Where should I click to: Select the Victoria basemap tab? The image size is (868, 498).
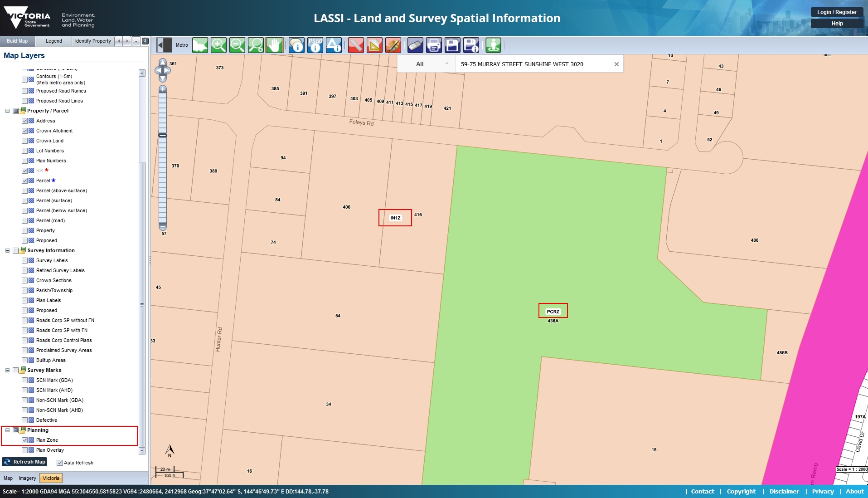[x=51, y=478]
